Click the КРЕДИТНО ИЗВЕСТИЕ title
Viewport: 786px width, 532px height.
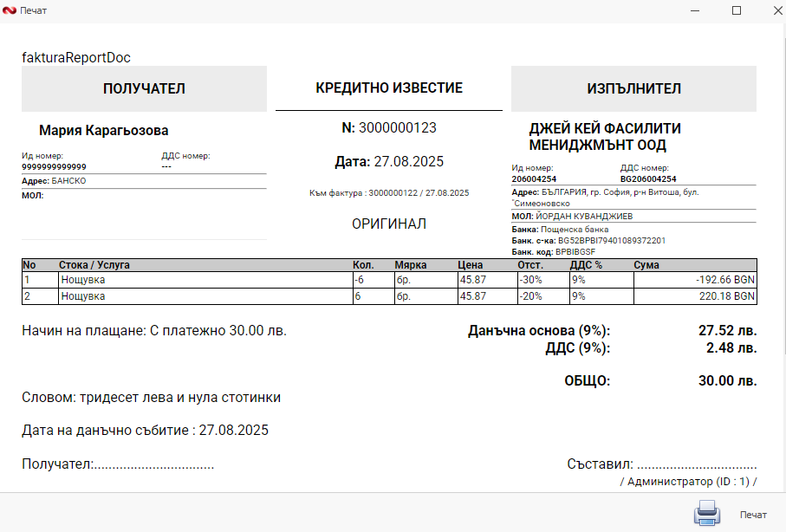388,88
